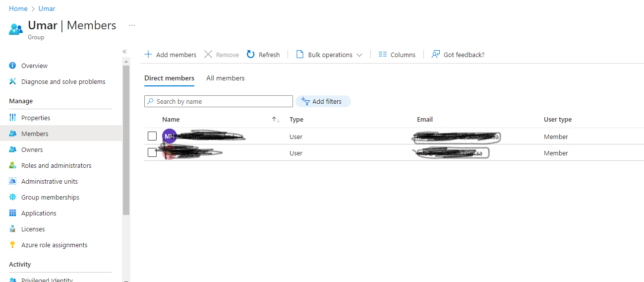The height and width of the screenshot is (282, 644).
Task: Click the Columns list icon
Action: [382, 55]
